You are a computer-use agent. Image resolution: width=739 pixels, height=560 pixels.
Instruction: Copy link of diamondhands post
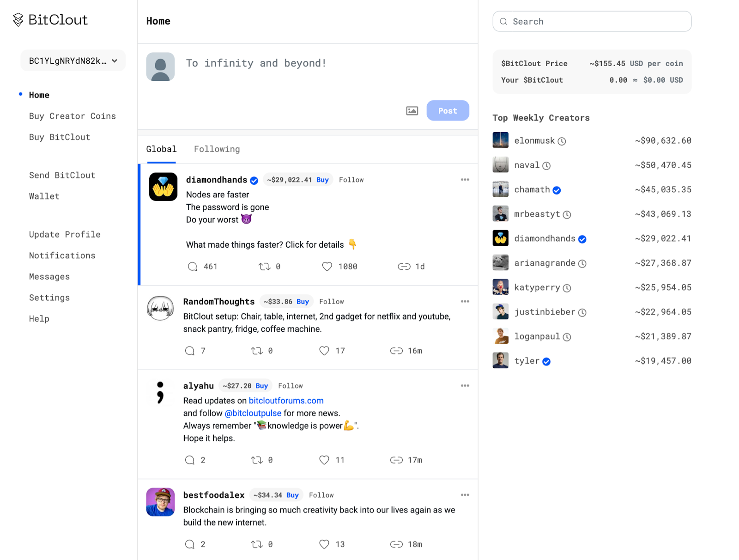coord(404,267)
